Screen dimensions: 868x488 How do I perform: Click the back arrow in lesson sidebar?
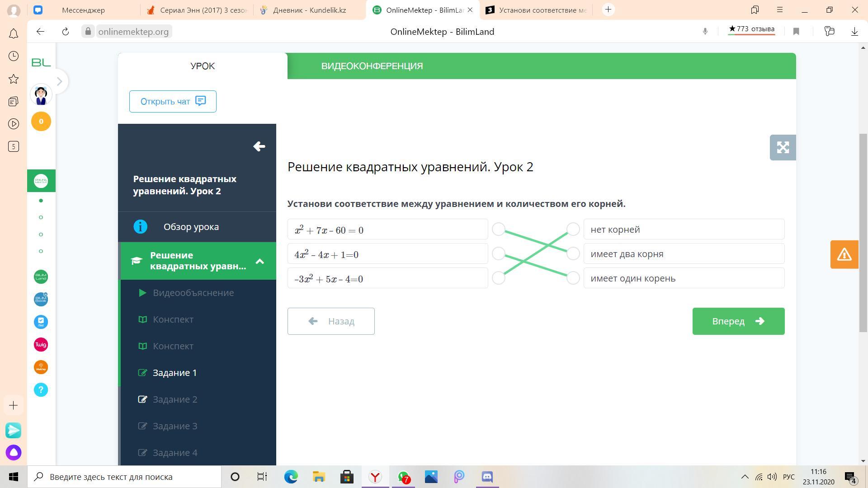tap(259, 146)
